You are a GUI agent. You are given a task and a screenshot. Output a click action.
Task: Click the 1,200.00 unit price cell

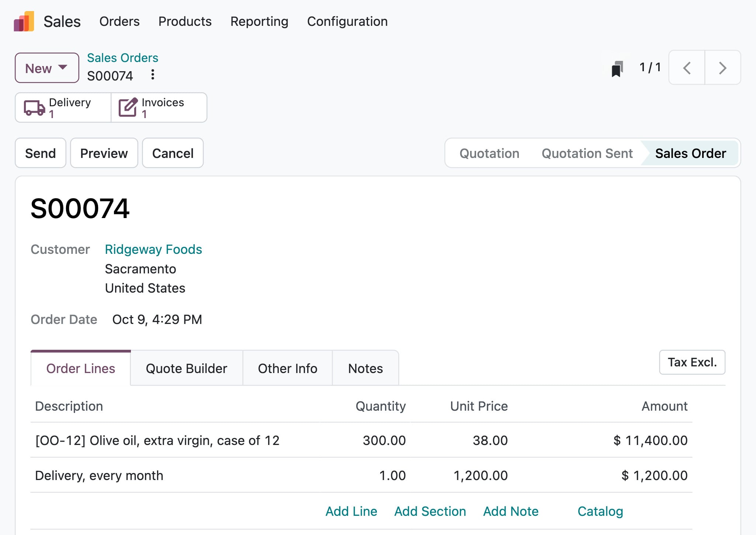click(x=481, y=476)
